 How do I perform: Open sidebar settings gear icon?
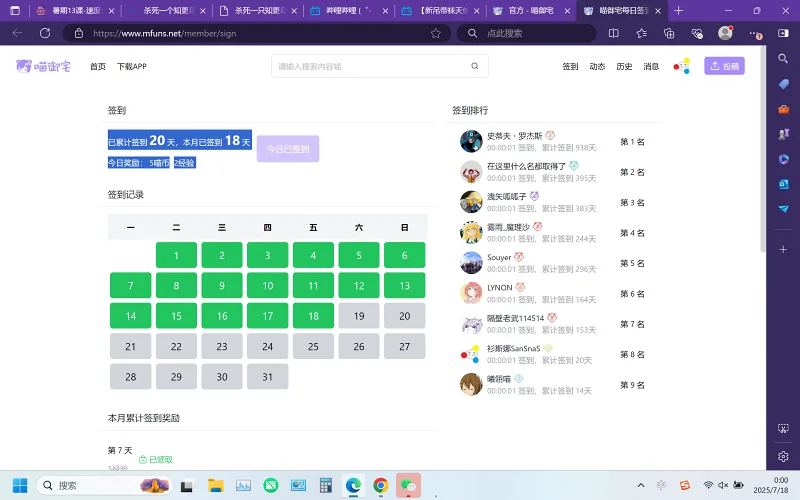click(783, 456)
